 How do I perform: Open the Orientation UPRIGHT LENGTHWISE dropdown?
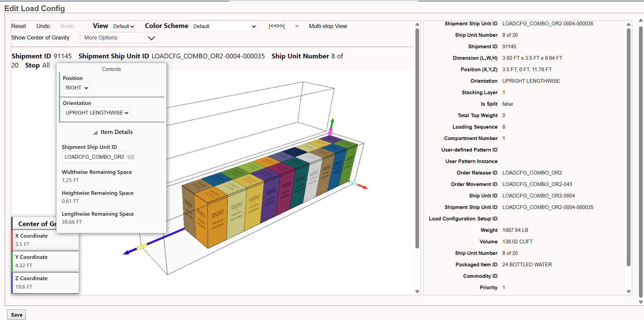click(97, 113)
